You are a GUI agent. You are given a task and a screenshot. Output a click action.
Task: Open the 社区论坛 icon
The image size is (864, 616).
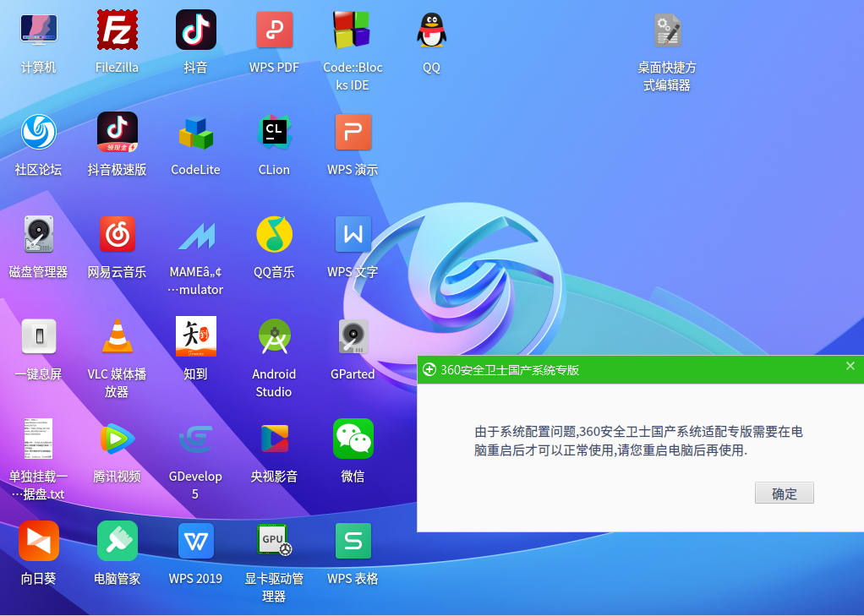point(39,132)
